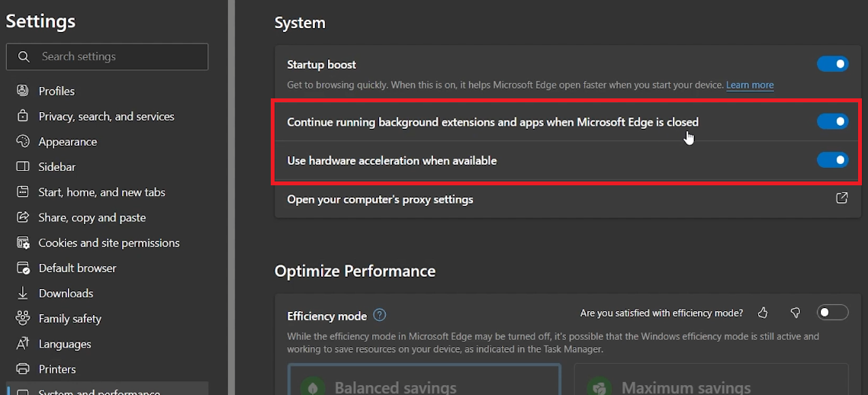Click thumbs down for efficiency mode
The height and width of the screenshot is (395, 868).
pyautogui.click(x=796, y=313)
